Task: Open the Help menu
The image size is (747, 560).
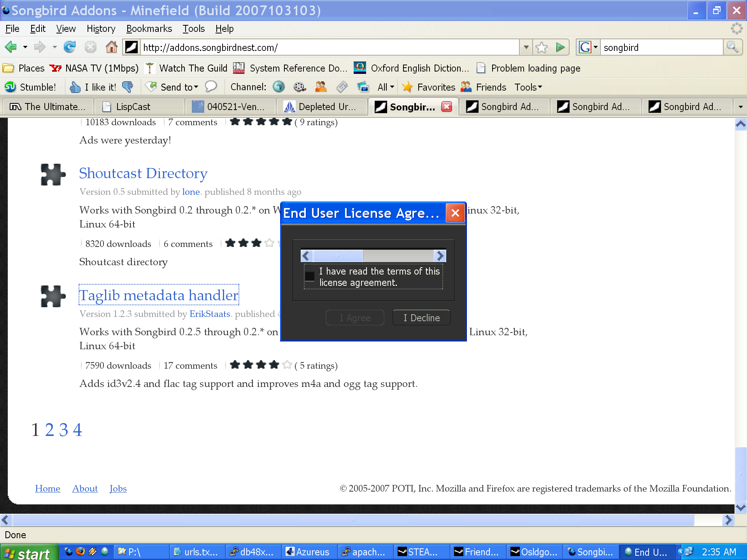Action: click(224, 29)
